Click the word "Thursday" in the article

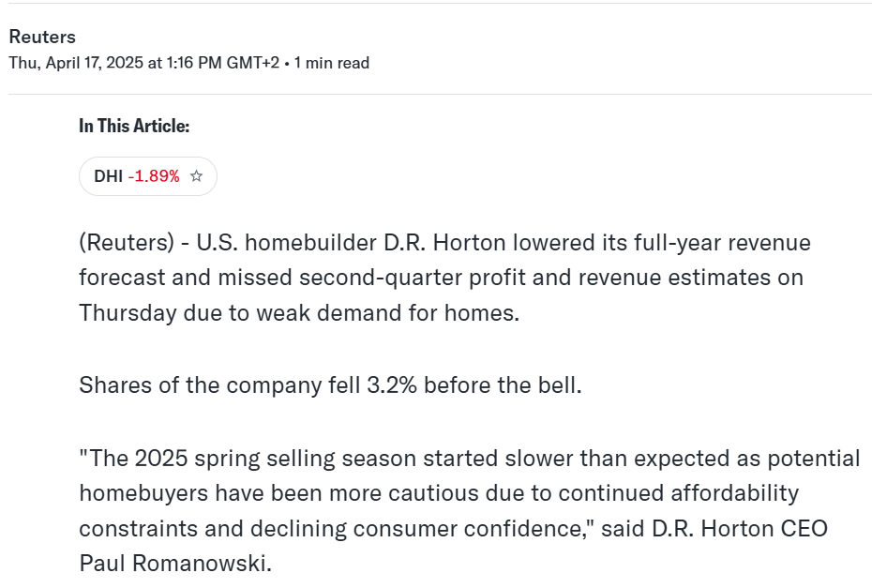[128, 312]
